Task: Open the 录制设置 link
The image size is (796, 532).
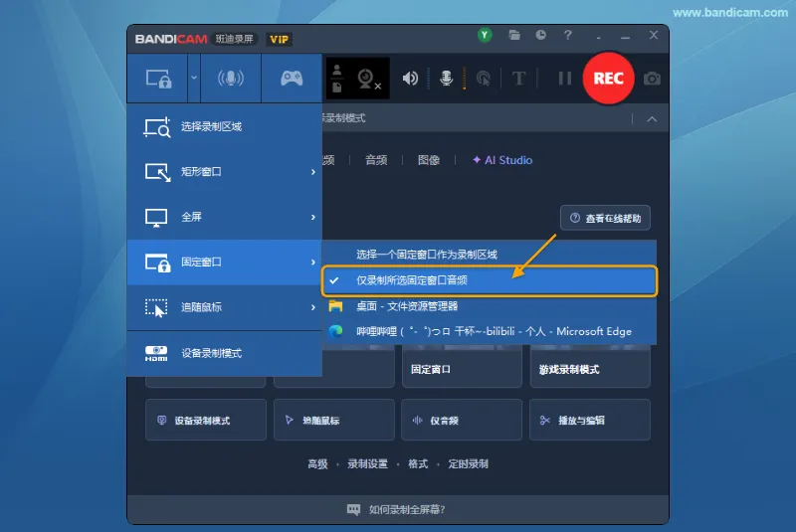Action: (x=367, y=464)
